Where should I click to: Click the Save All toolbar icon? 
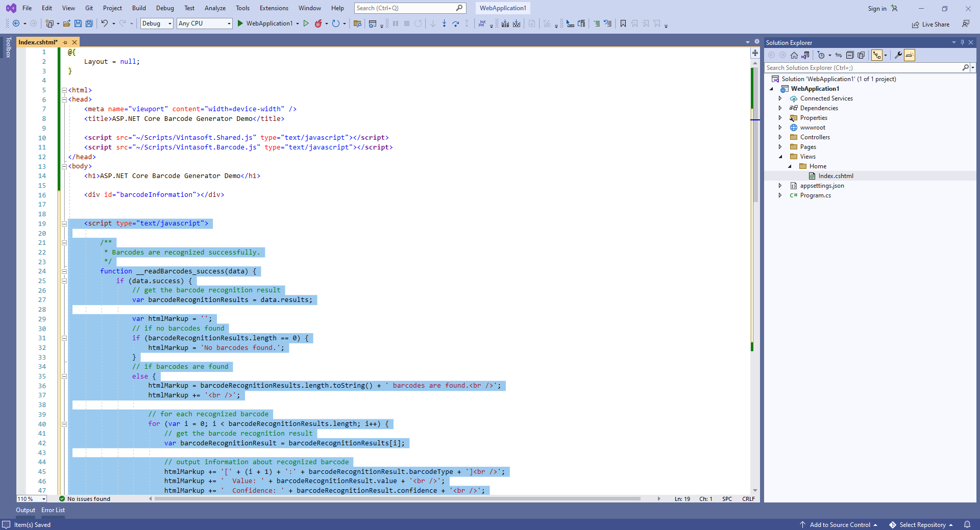point(89,23)
